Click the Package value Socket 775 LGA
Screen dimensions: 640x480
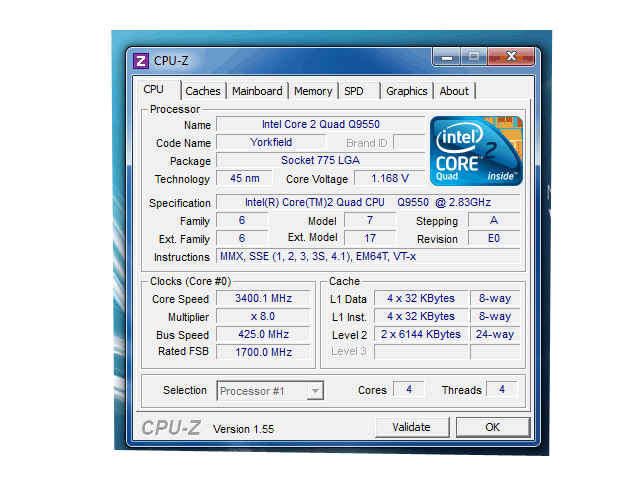[320, 160]
